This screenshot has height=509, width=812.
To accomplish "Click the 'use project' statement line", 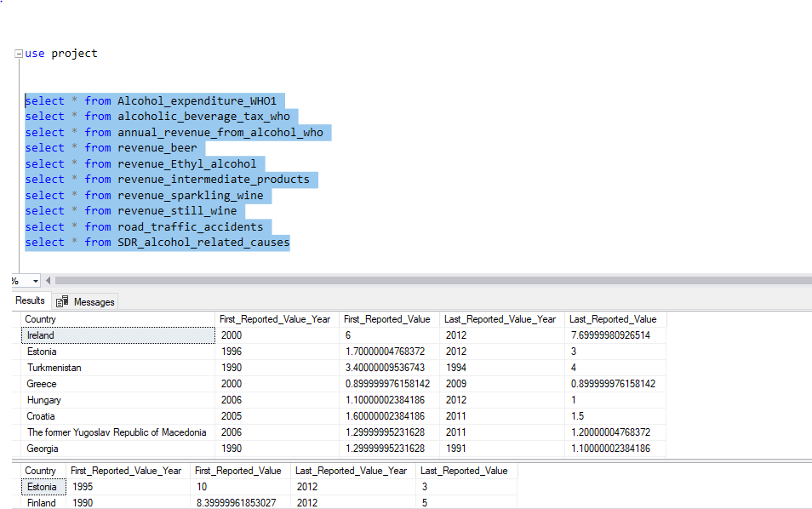I will click(x=61, y=54).
